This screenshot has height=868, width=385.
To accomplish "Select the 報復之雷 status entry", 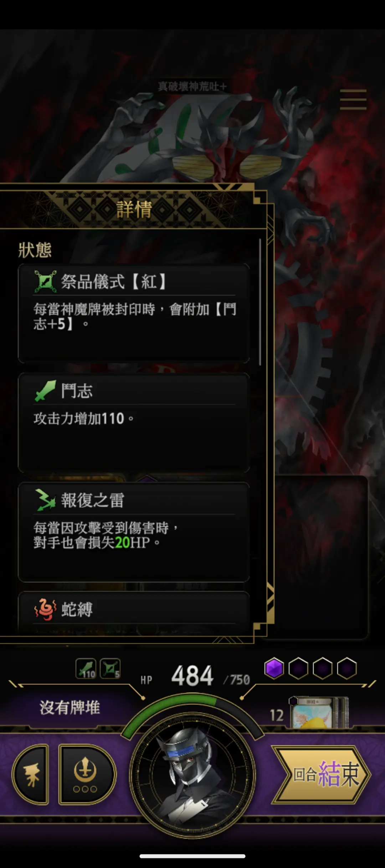I will coord(134,532).
